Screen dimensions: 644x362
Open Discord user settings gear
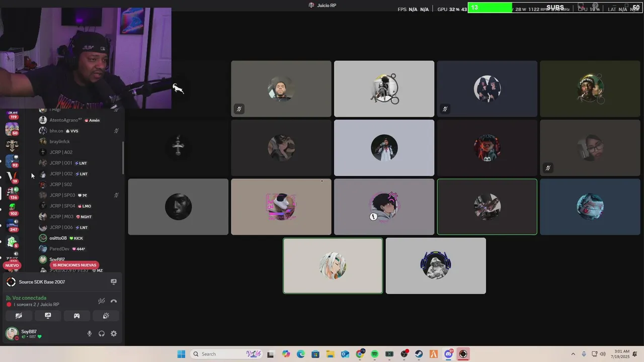(114, 333)
